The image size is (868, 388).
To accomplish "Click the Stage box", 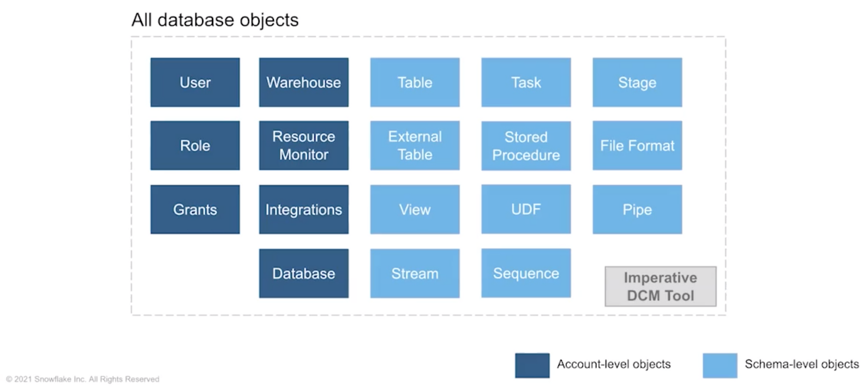I will click(x=637, y=82).
